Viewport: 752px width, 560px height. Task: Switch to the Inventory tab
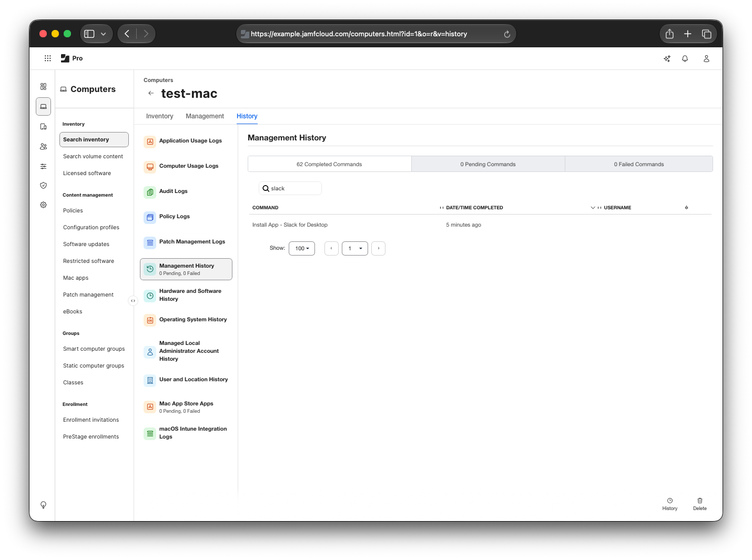click(159, 116)
